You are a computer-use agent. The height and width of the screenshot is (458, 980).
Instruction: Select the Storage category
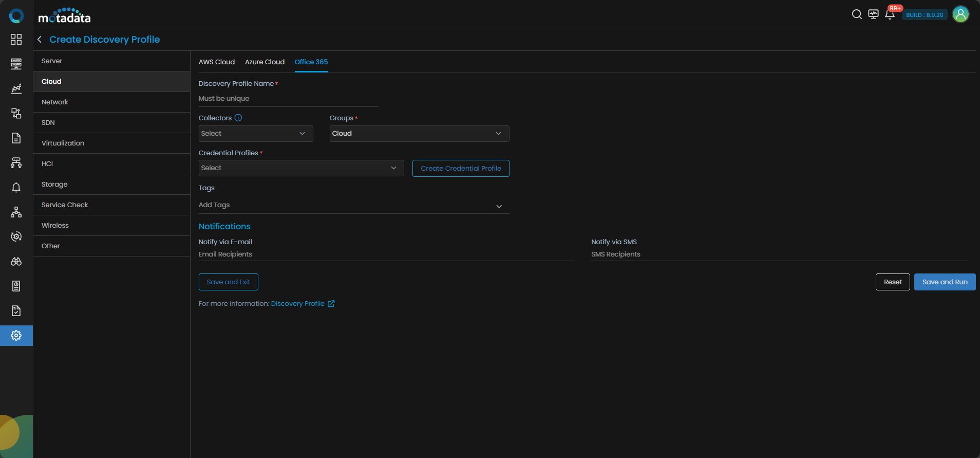pyautogui.click(x=111, y=184)
